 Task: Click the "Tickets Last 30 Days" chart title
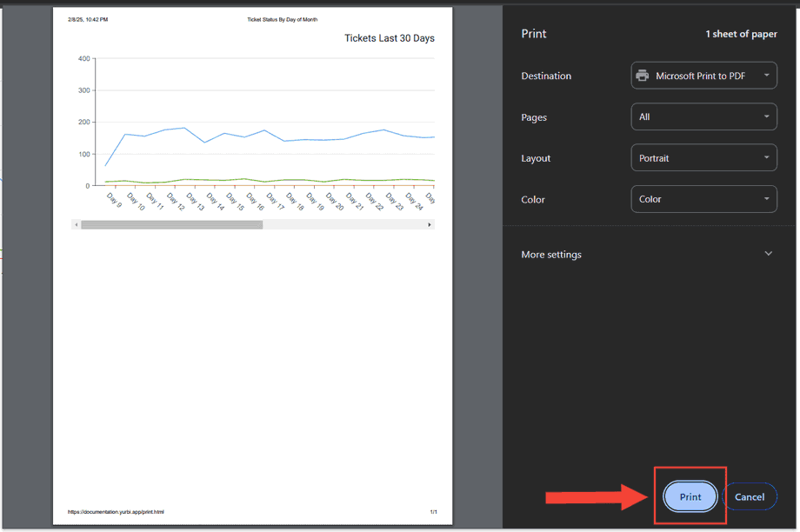pos(389,38)
